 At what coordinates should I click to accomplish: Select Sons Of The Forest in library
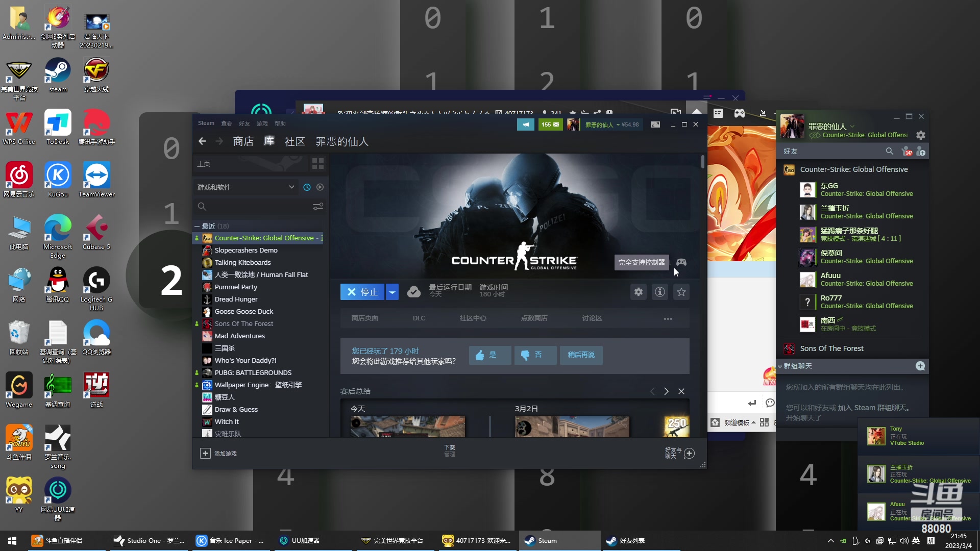[x=244, y=324]
